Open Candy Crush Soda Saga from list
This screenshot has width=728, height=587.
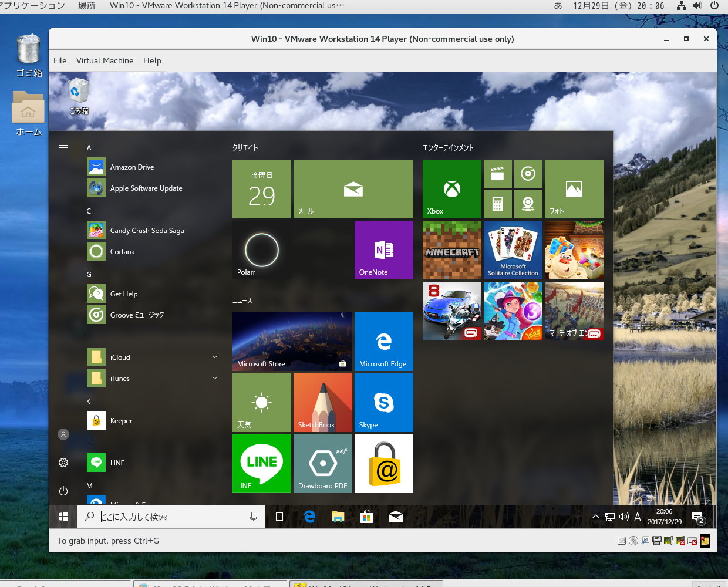pos(147,231)
